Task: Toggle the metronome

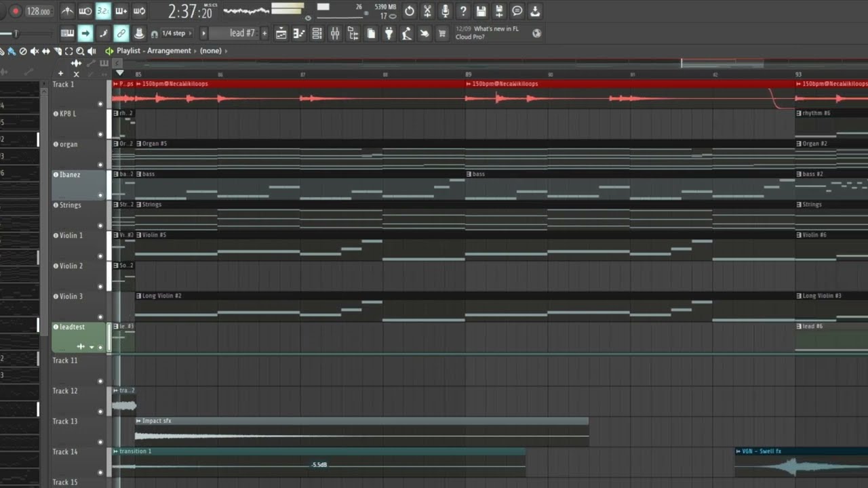Action: click(x=67, y=11)
